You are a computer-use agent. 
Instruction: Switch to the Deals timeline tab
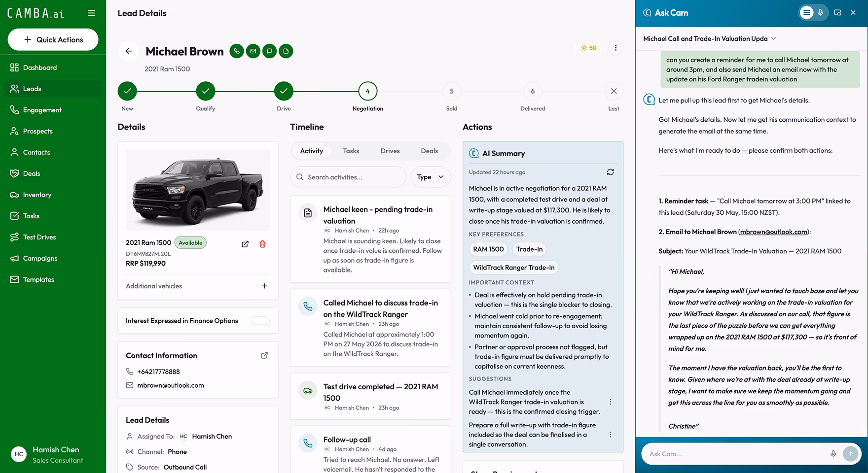pos(429,151)
